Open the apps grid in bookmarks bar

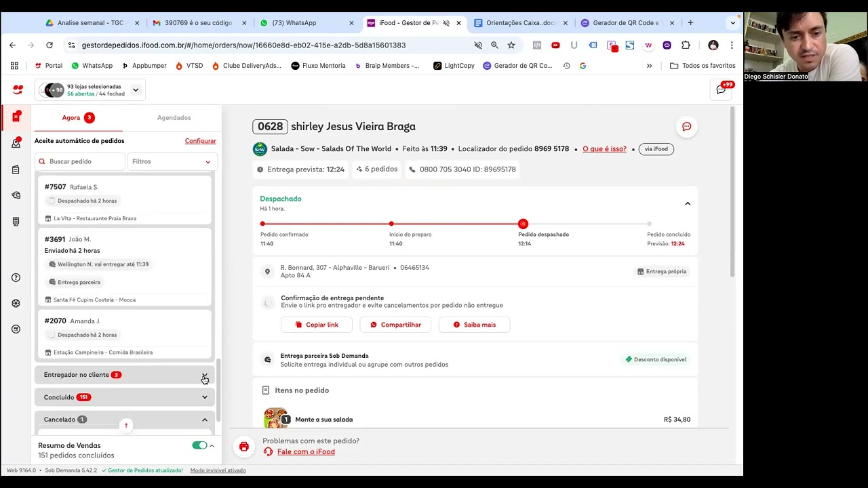[14, 66]
